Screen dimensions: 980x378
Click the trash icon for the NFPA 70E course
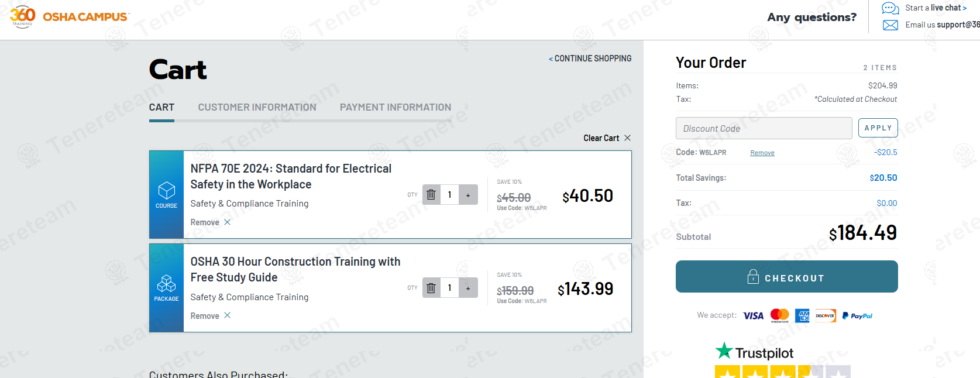pos(431,195)
